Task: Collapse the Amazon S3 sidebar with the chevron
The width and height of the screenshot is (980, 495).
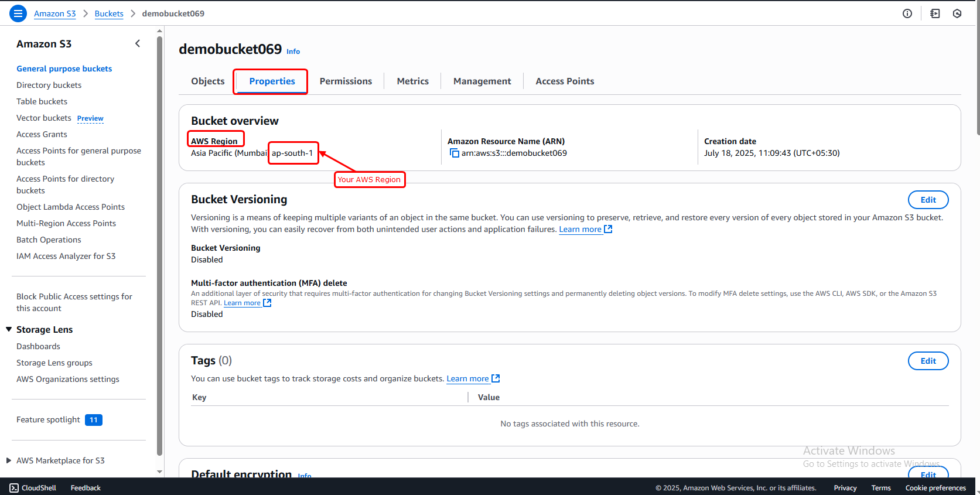Action: [x=138, y=43]
